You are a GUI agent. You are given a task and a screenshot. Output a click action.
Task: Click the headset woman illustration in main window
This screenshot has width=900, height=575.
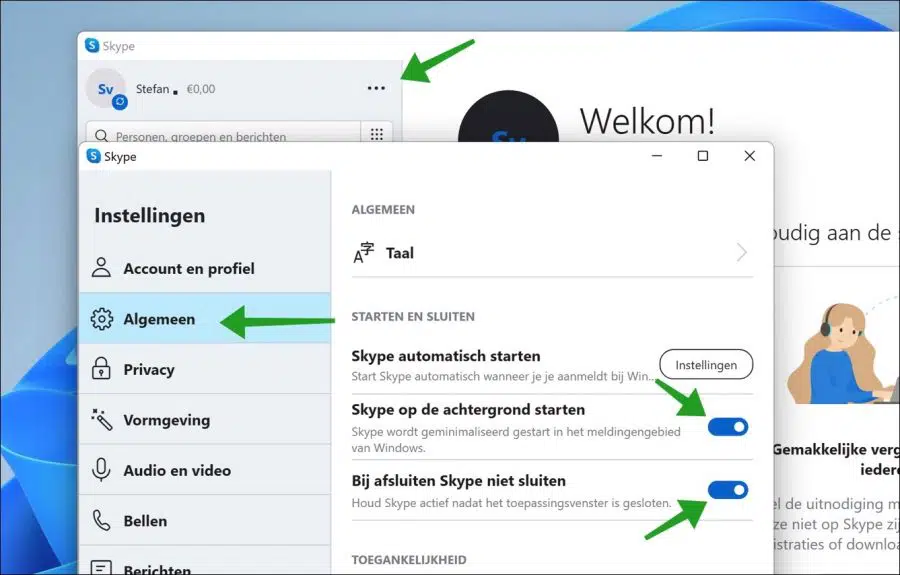(843, 354)
